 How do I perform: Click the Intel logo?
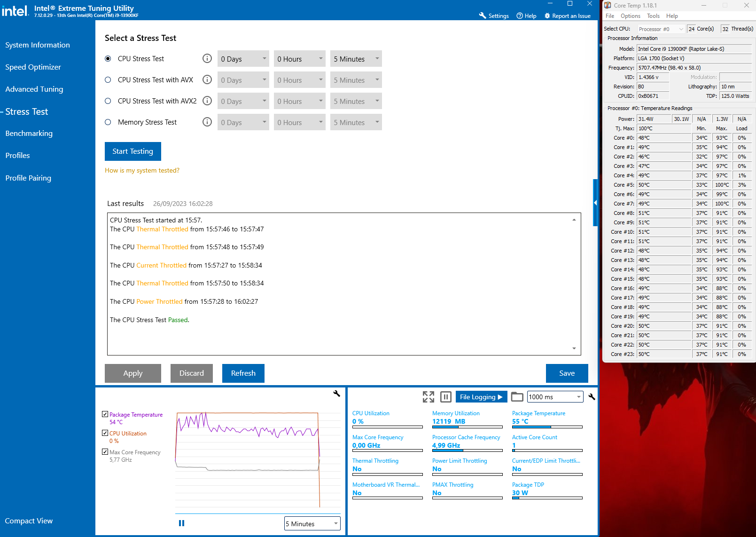[15, 10]
